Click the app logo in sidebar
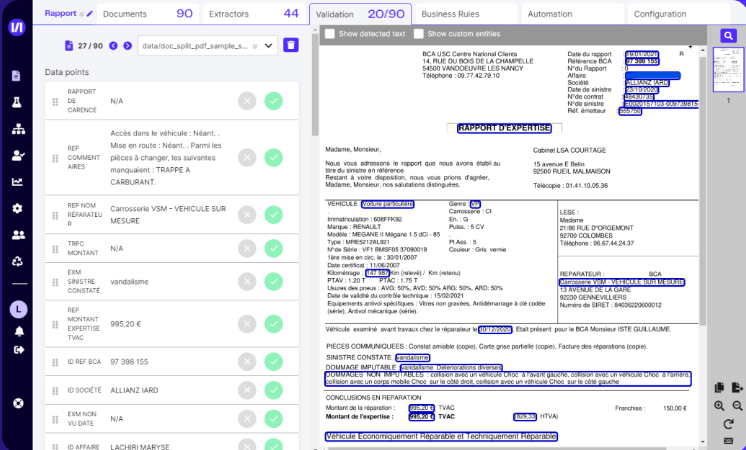The width and height of the screenshot is (746, 450). tap(17, 27)
